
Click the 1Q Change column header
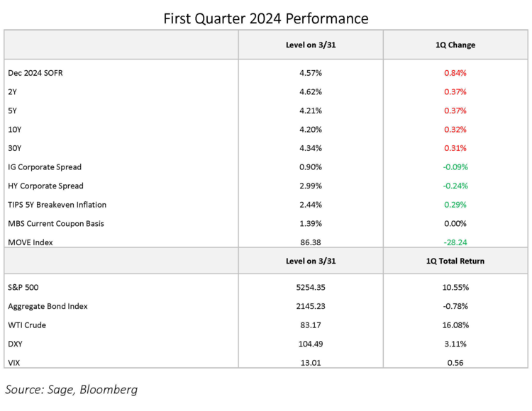click(x=455, y=45)
